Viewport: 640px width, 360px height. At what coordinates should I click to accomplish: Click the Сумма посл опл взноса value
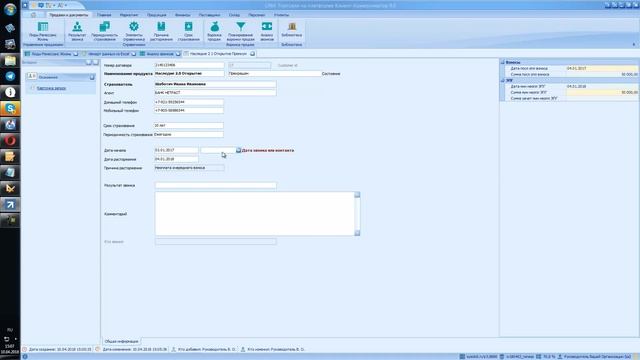click(602, 74)
